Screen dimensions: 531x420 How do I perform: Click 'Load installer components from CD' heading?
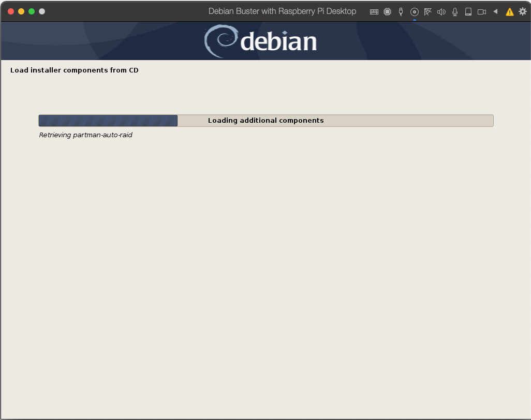tap(74, 70)
